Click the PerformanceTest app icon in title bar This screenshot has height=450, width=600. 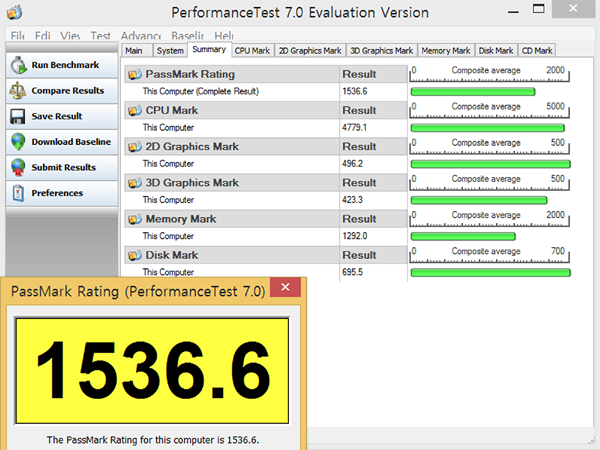coord(15,12)
